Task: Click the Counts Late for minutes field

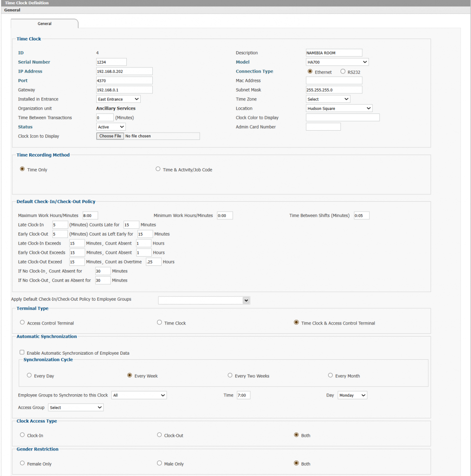Action: (x=131, y=225)
